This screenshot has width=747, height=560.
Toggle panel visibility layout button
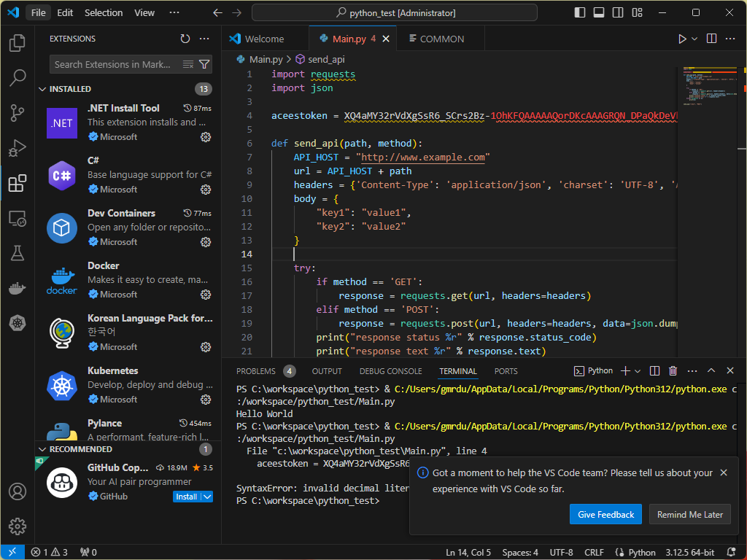(x=599, y=13)
